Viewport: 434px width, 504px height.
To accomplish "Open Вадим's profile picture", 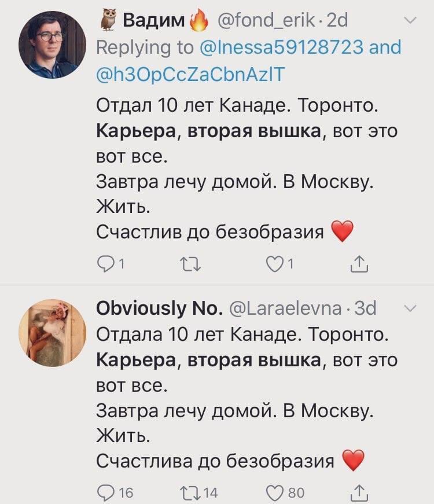I will 52,45.
